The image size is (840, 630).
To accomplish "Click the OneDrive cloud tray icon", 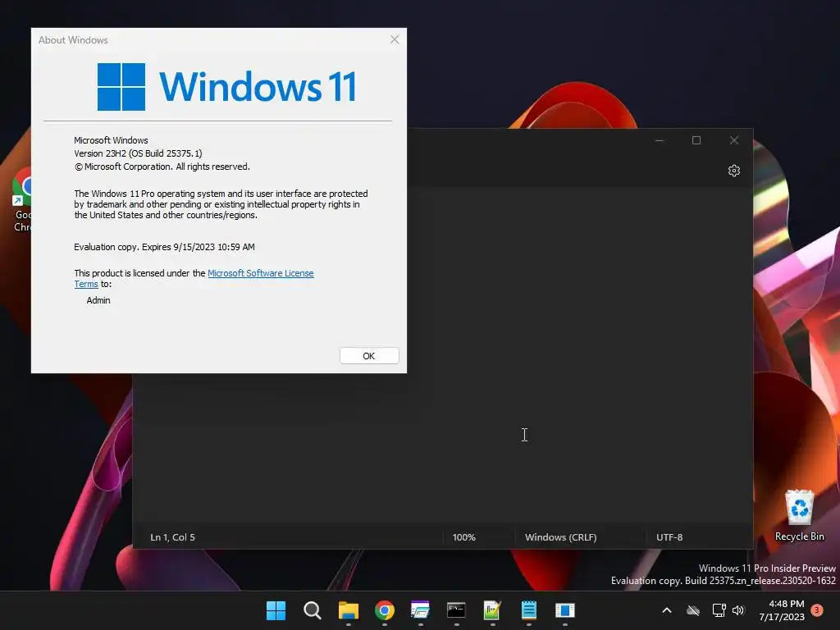I will pos(693,610).
